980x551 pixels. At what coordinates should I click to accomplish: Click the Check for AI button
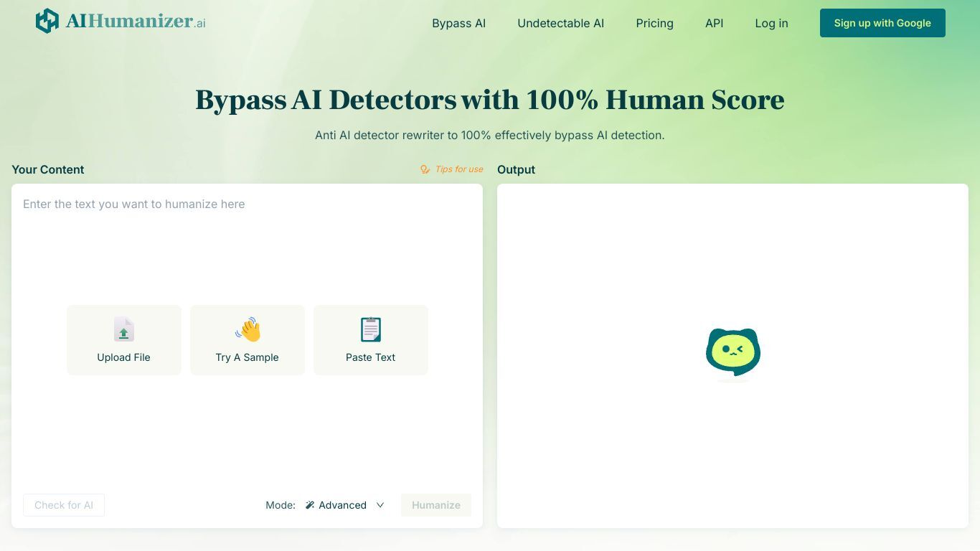click(64, 505)
